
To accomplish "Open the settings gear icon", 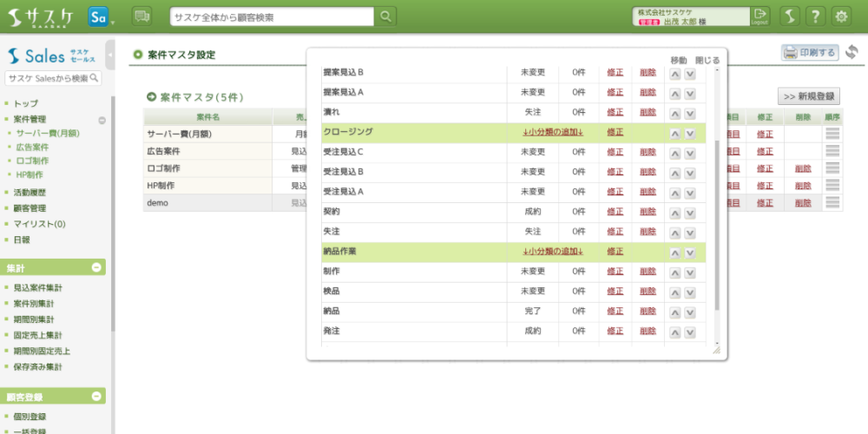I will (841, 16).
